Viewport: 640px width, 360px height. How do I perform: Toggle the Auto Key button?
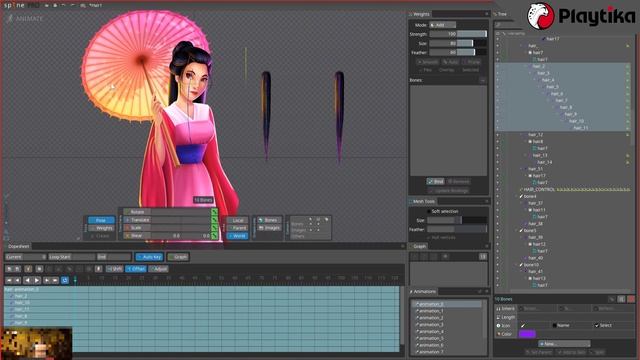tap(149, 257)
